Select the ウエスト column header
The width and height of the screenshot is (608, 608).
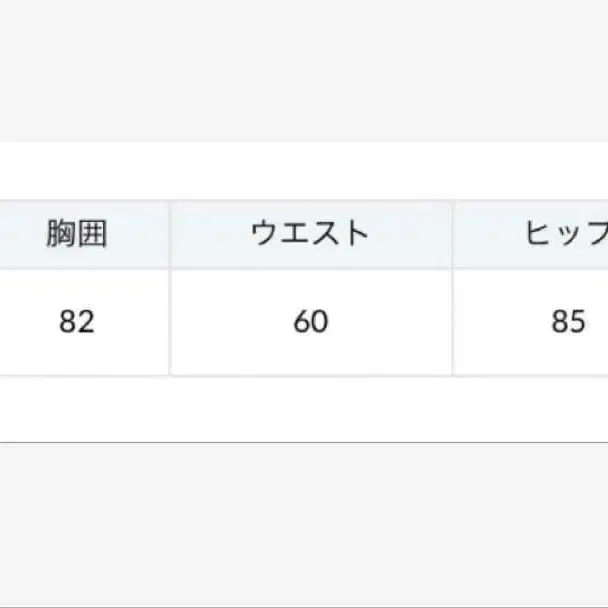(311, 234)
